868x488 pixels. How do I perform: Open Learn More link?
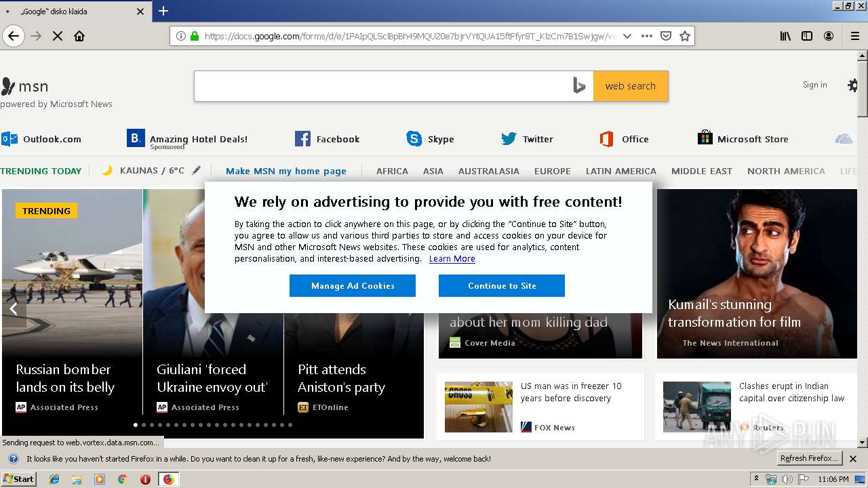click(x=452, y=259)
